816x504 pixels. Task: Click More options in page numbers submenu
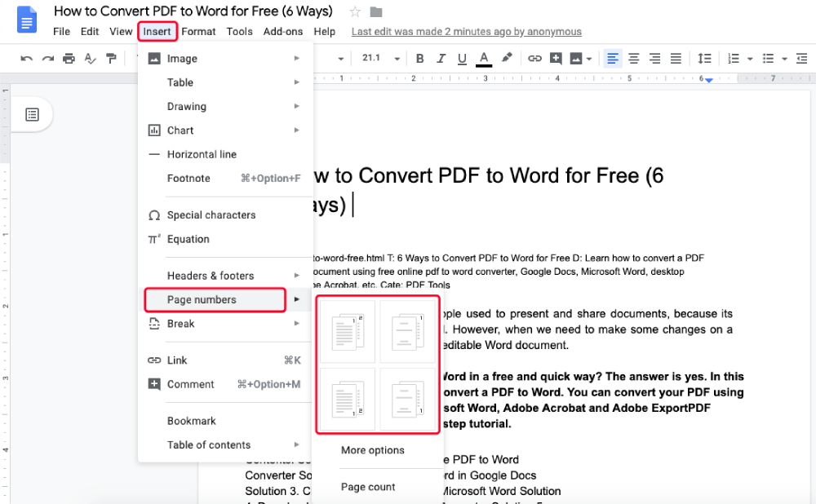point(372,450)
